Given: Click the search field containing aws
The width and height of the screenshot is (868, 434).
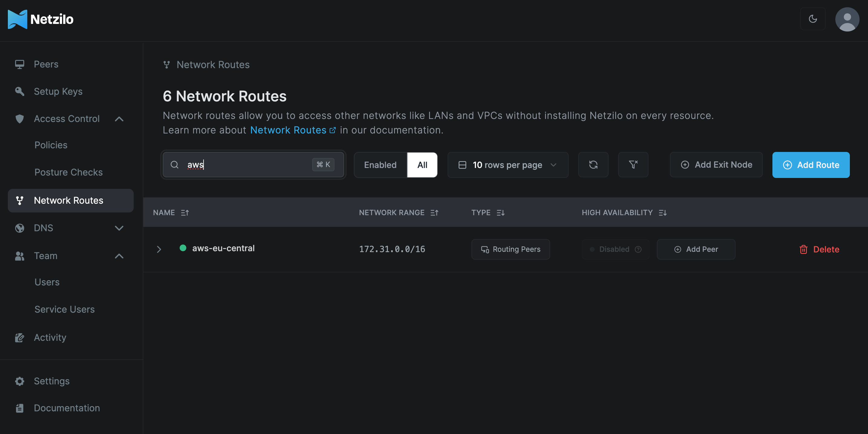Looking at the screenshot, I should coord(253,165).
